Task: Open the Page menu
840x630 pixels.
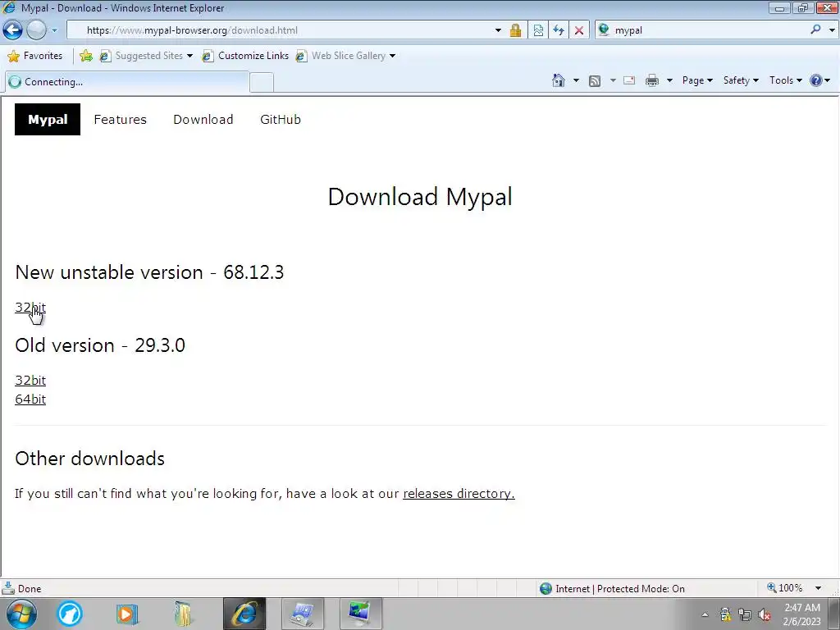Action: (x=697, y=80)
